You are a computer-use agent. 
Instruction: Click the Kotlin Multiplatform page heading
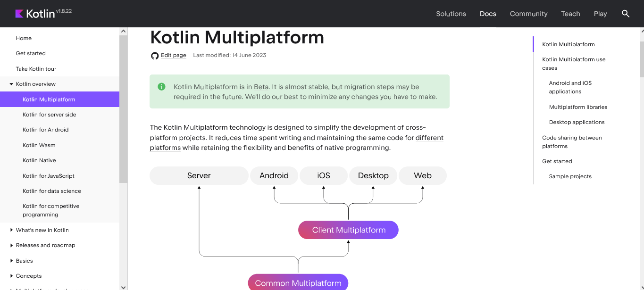tap(237, 37)
